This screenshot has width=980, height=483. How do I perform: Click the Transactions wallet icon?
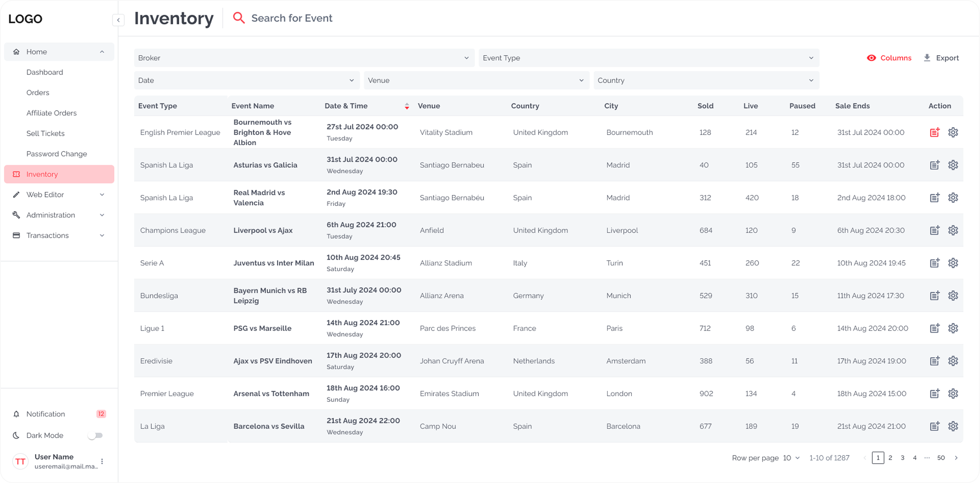click(x=16, y=235)
